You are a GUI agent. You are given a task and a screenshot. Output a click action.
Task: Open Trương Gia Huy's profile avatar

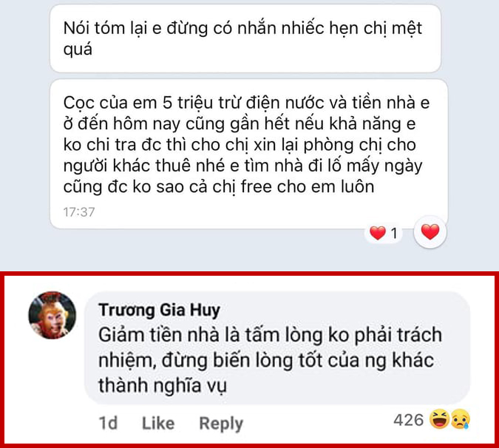pyautogui.click(x=52, y=315)
